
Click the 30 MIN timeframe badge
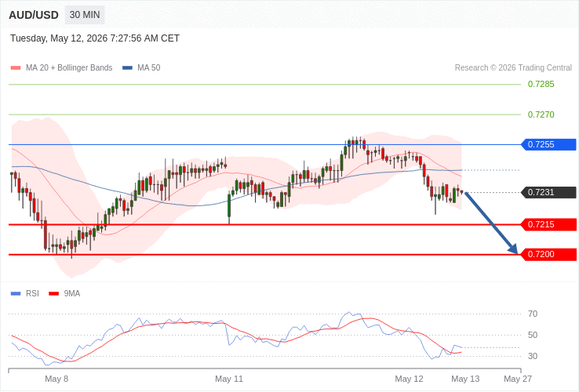point(85,15)
